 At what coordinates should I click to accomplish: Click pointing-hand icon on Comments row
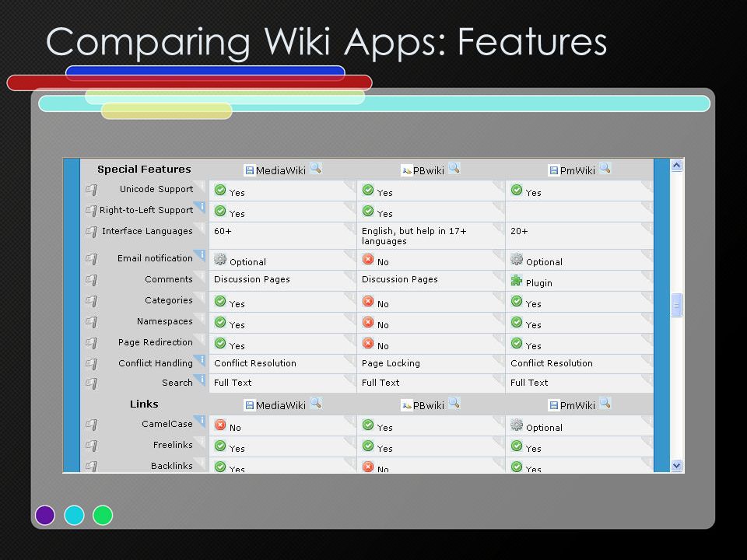pos(92,280)
